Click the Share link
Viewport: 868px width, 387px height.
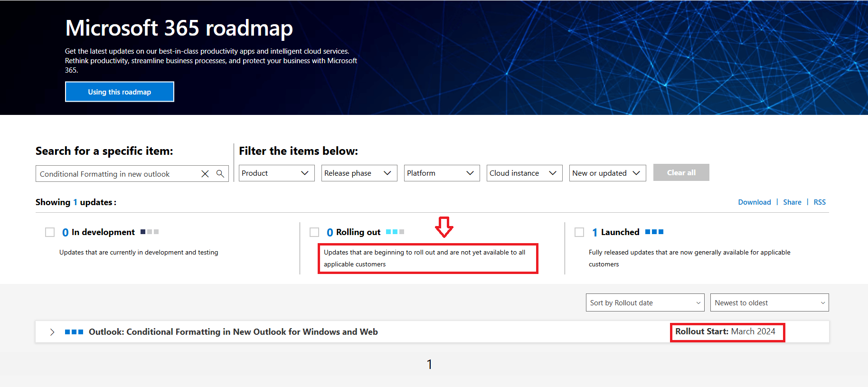coord(792,202)
